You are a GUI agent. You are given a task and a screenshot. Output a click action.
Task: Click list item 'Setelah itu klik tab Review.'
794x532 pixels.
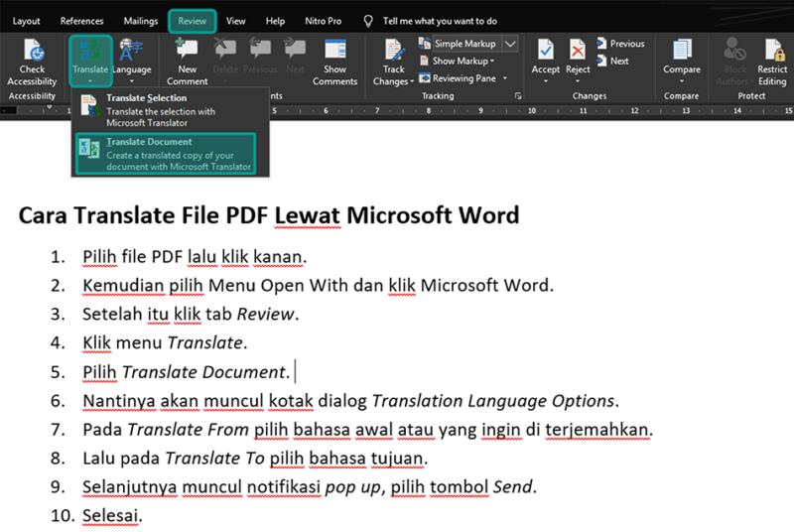tap(191, 315)
